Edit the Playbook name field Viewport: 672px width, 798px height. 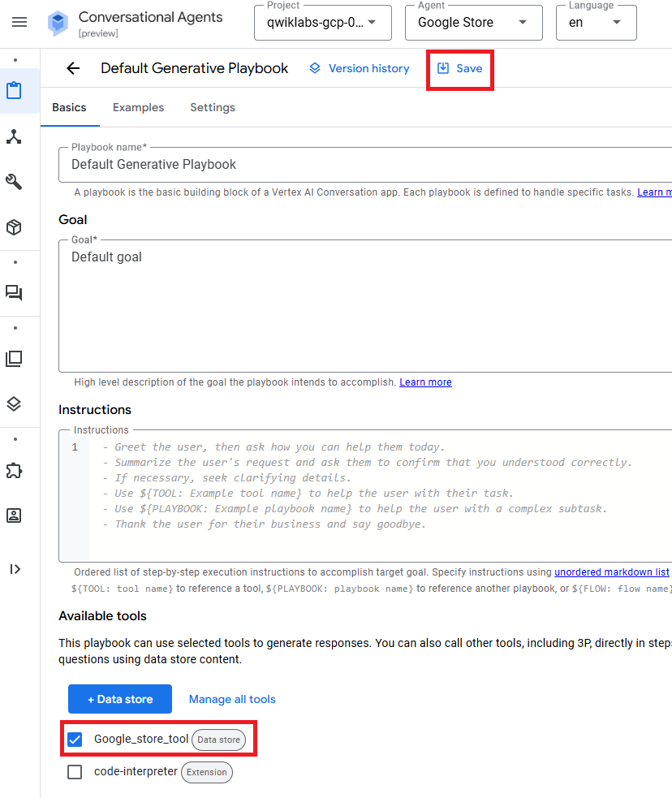[x=365, y=164]
